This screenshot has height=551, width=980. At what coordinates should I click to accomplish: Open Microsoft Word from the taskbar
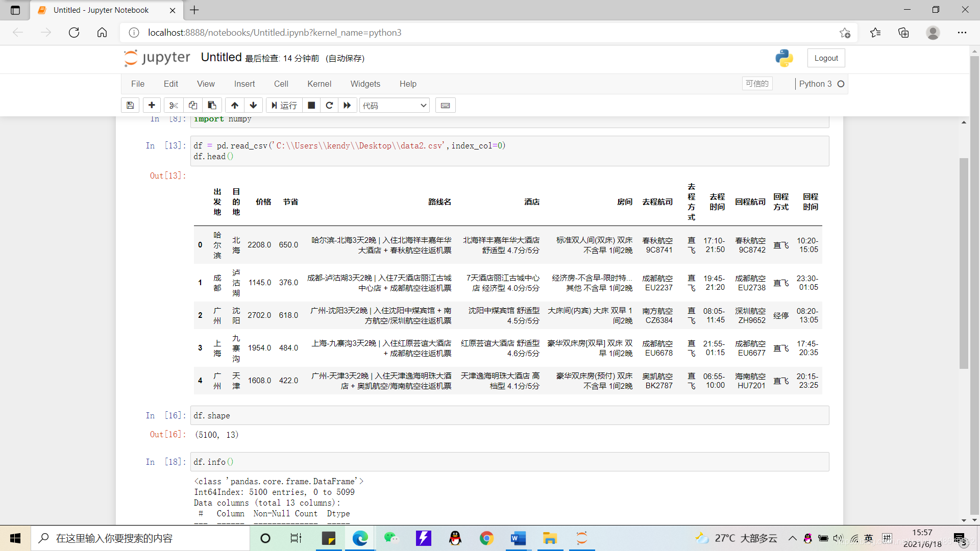tap(518, 538)
